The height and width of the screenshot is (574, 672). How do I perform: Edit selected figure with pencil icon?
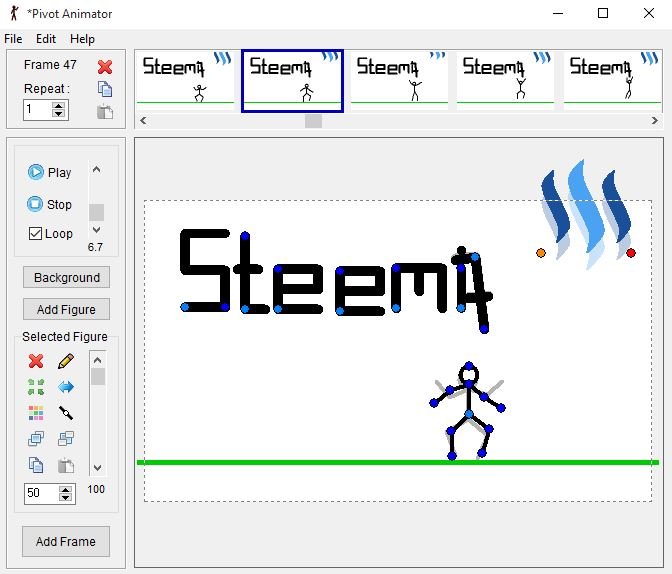[66, 361]
